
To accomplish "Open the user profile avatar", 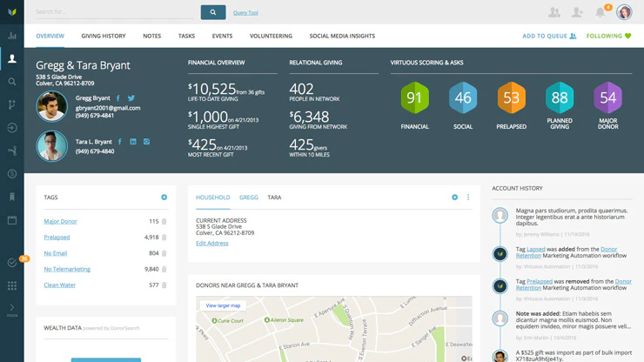I will pos(624,12).
